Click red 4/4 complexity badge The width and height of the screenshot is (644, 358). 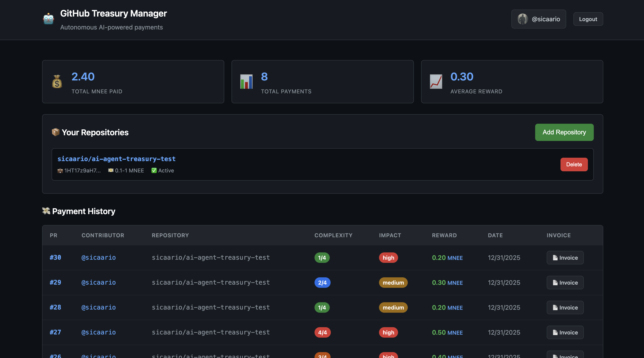(322, 332)
